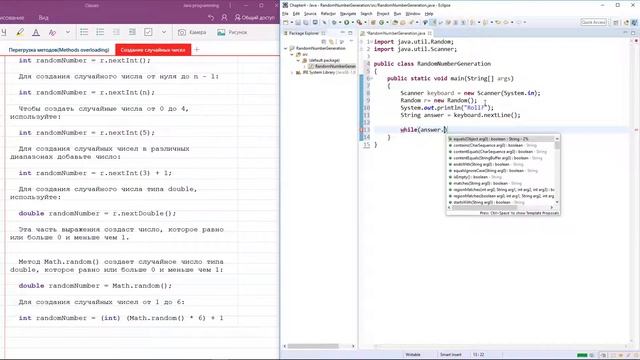Click in the Quick Access field
This screenshot has width=640, height=360.
[594, 22]
